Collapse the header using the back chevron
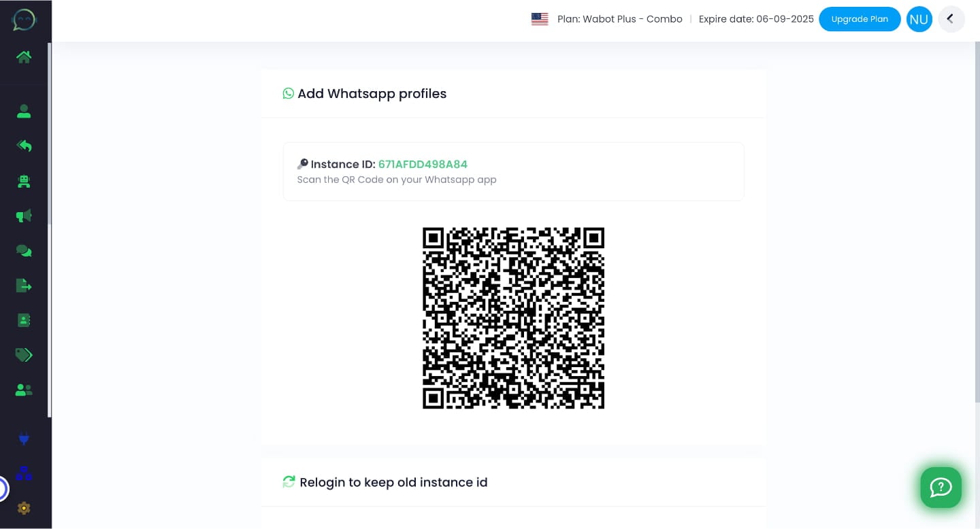 951,19
